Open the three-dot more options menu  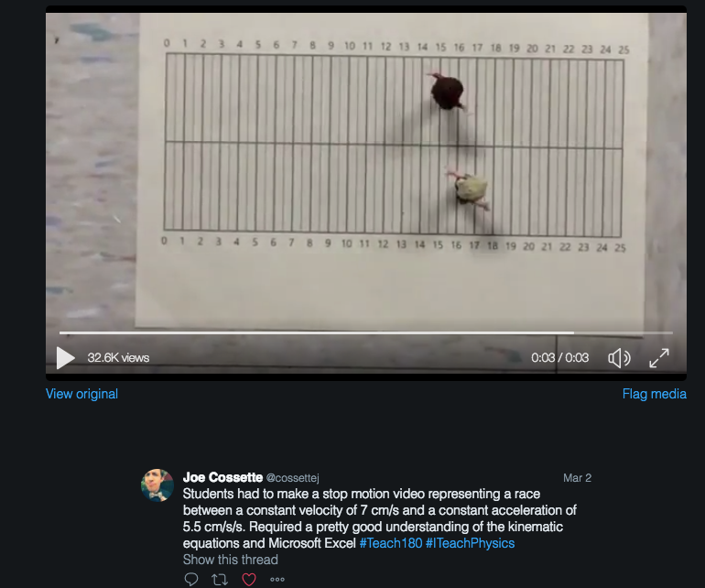(277, 580)
